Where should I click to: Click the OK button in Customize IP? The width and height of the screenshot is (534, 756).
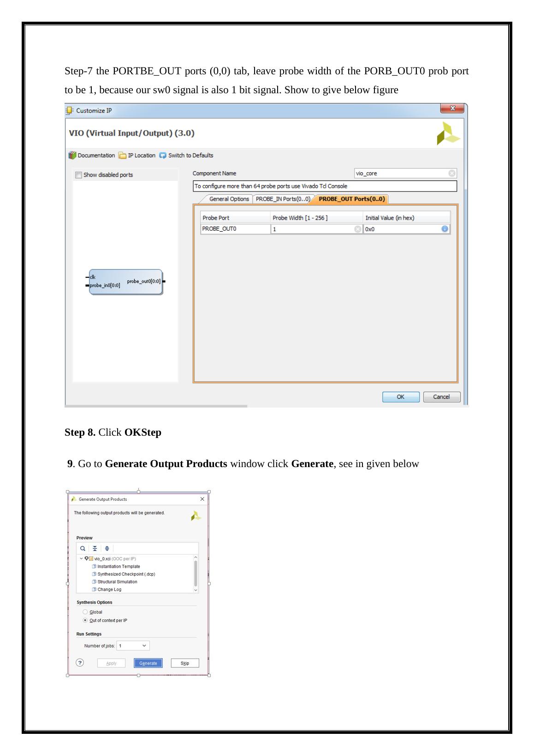pos(400,397)
